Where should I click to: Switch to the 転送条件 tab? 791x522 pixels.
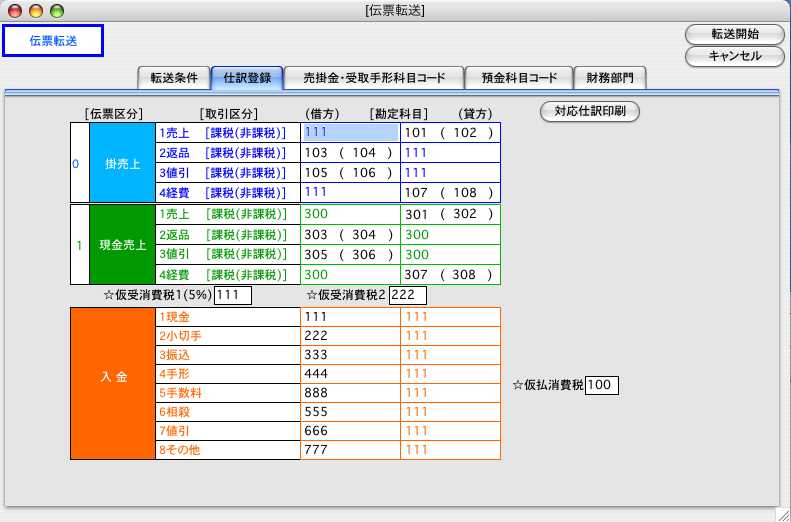(173, 77)
